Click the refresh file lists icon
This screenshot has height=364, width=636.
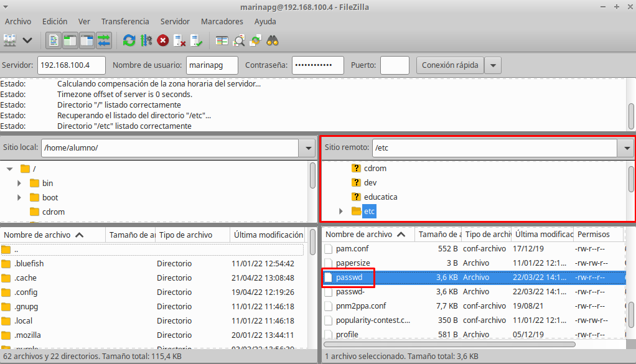click(129, 40)
